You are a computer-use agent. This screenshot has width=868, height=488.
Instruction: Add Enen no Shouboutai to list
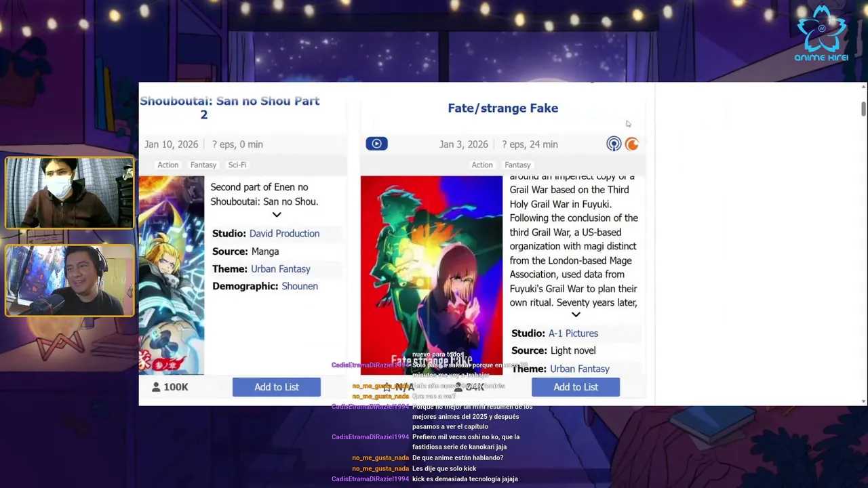point(277,387)
